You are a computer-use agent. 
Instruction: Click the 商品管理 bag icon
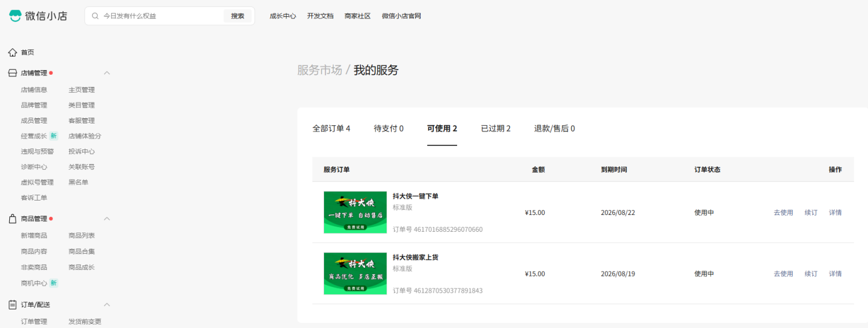click(x=13, y=219)
